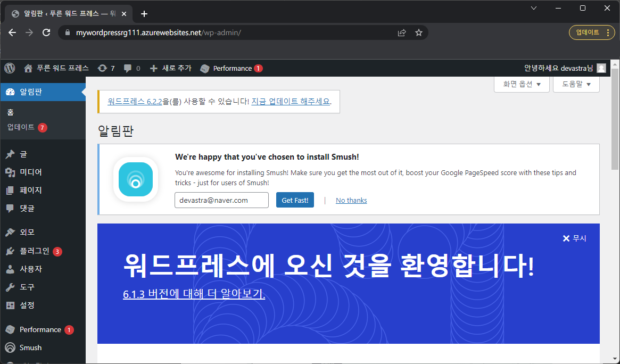The width and height of the screenshot is (620, 364).
Task: Dismiss Smush notice with No thanks
Action: point(351,201)
